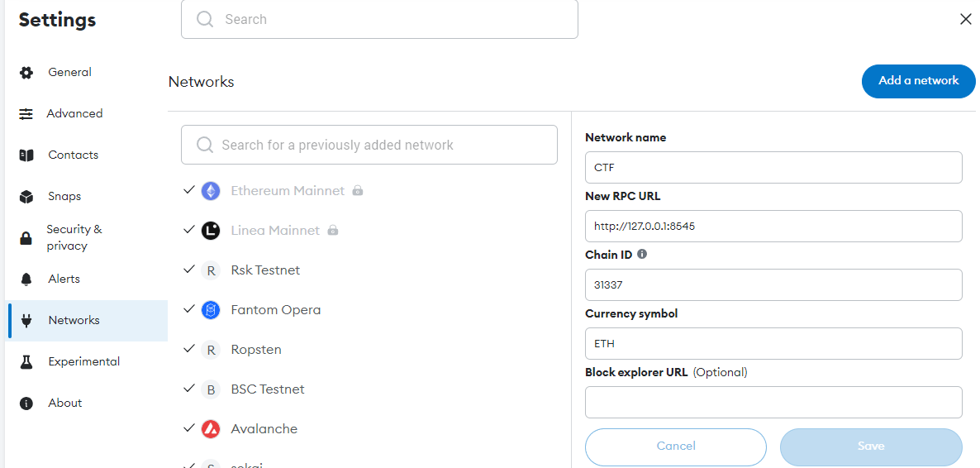The height and width of the screenshot is (468, 980).
Task: Select the Advanced sliders icon
Action: [26, 114]
